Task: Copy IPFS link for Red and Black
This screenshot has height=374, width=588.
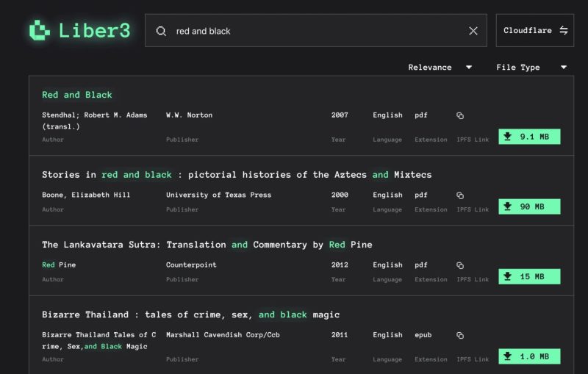Action: pos(460,115)
